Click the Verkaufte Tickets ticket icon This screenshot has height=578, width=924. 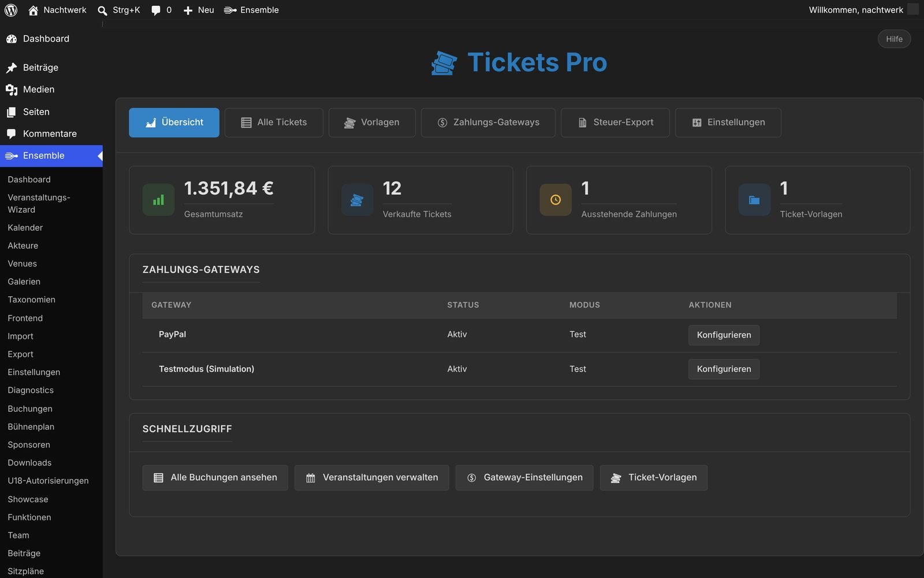tap(357, 200)
